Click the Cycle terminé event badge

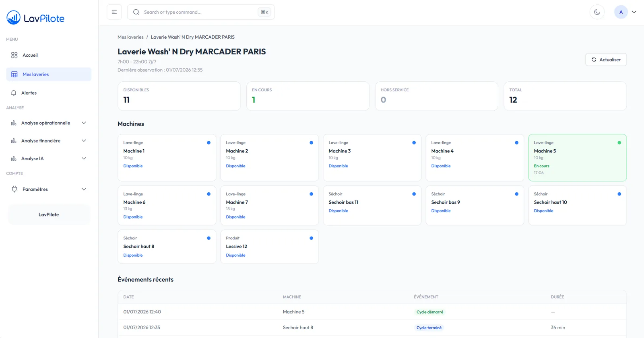coord(429,328)
